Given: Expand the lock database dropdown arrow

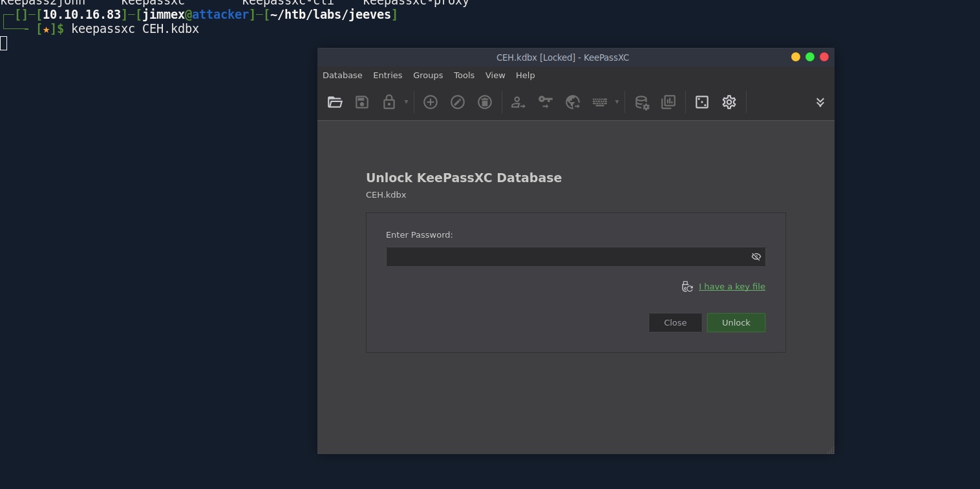Looking at the screenshot, I should (x=406, y=102).
